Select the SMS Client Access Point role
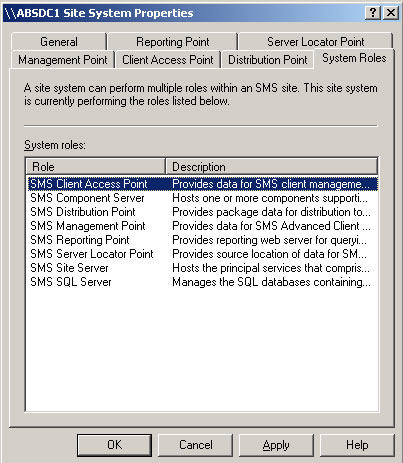The height and width of the screenshot is (463, 403). (x=203, y=184)
